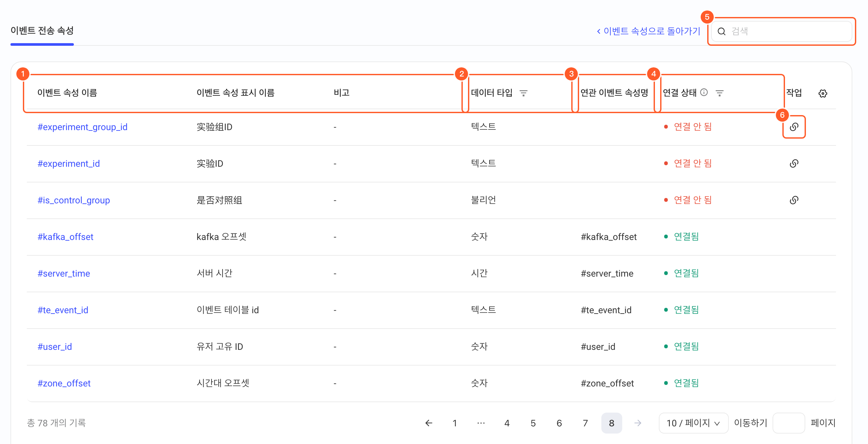Open the #zone_offset property link
The width and height of the screenshot is (868, 444).
(x=64, y=383)
